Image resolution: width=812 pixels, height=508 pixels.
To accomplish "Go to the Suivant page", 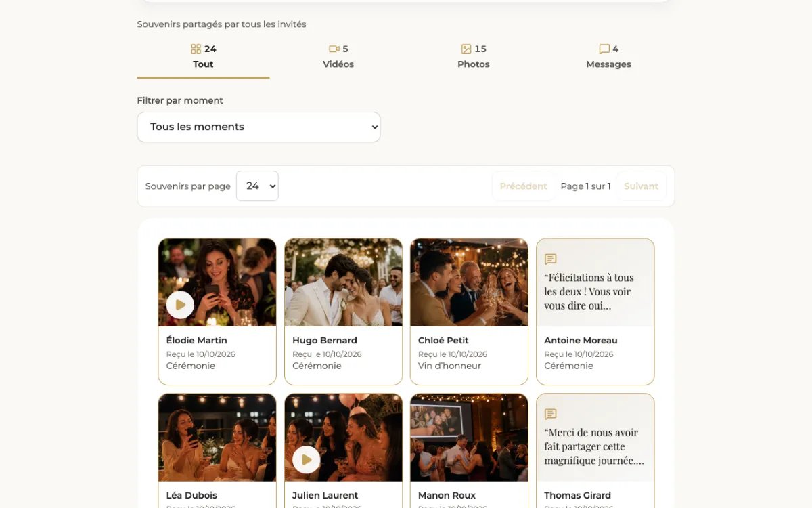I will click(641, 186).
